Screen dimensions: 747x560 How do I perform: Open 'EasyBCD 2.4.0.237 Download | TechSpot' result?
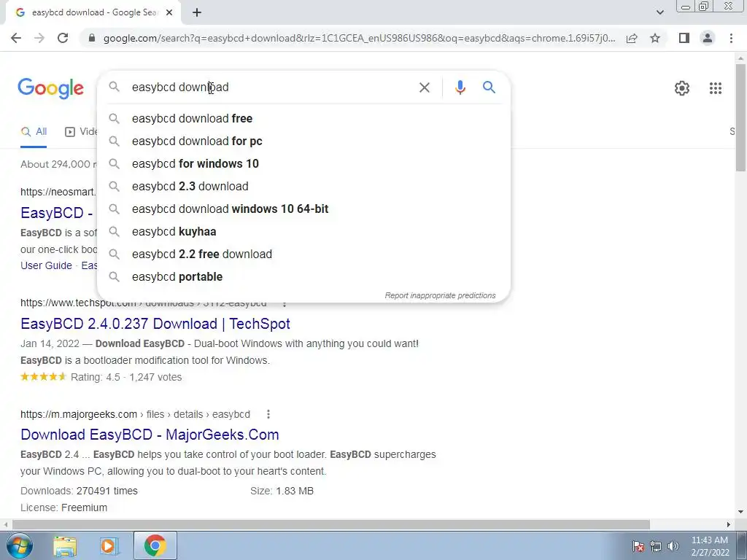pyautogui.click(x=155, y=324)
